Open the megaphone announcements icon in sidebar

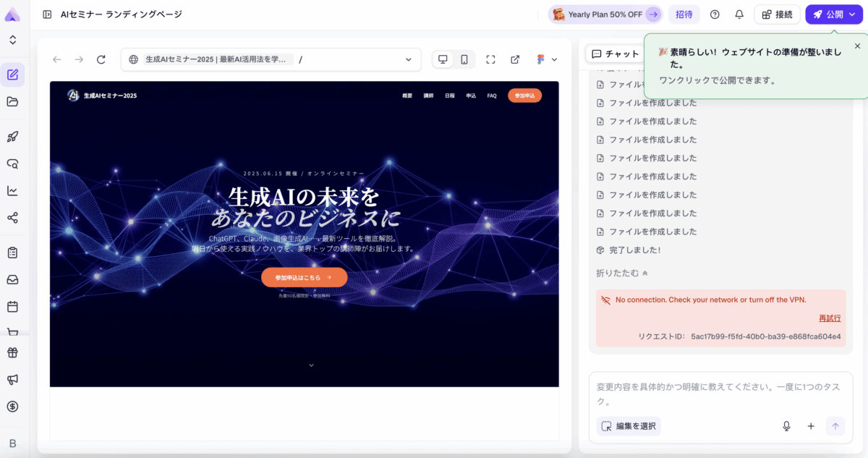(12, 380)
